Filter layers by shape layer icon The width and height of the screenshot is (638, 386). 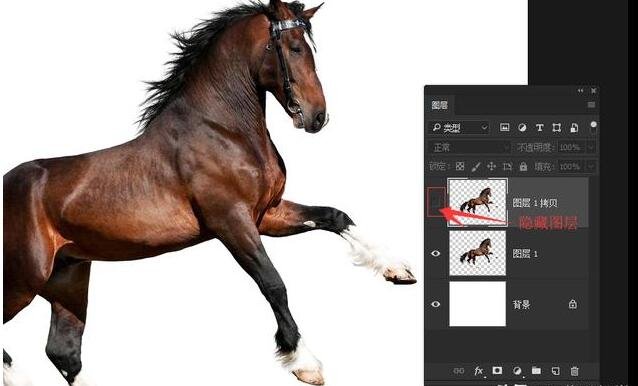pos(557,128)
